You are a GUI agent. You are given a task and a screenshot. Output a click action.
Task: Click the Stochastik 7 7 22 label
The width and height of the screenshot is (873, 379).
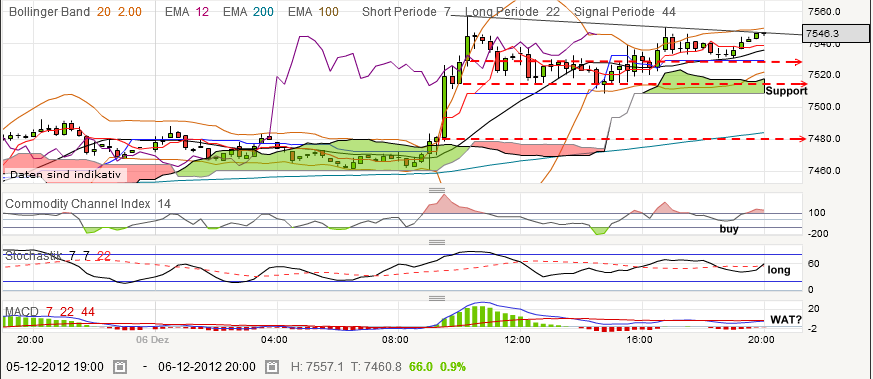[58, 257]
